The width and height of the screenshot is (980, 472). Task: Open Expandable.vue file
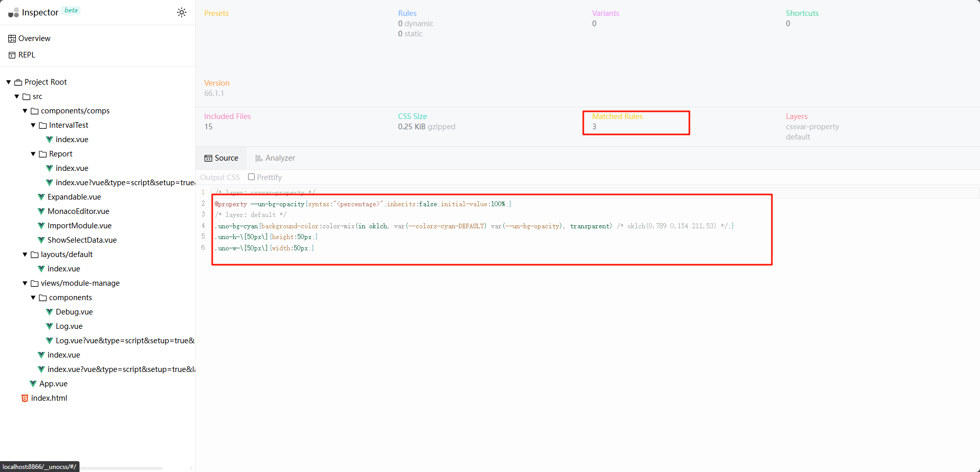pos(74,197)
